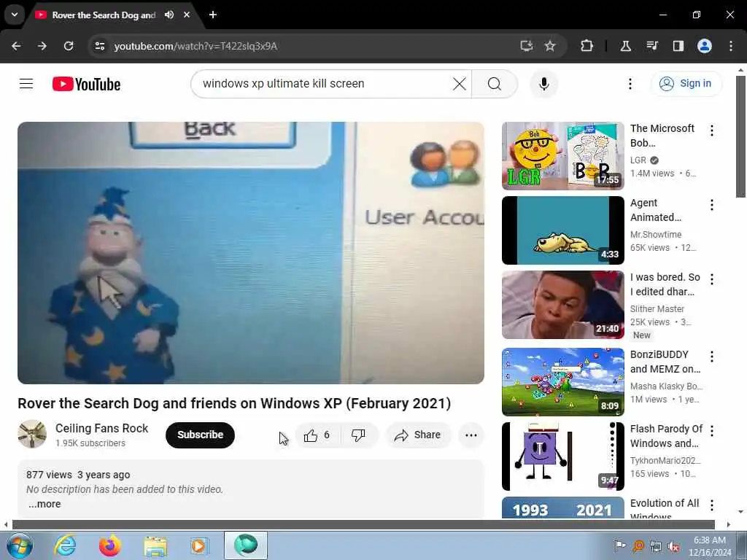Image resolution: width=747 pixels, height=560 pixels.
Task: Open Chrome Labs flask icon
Action: (625, 46)
